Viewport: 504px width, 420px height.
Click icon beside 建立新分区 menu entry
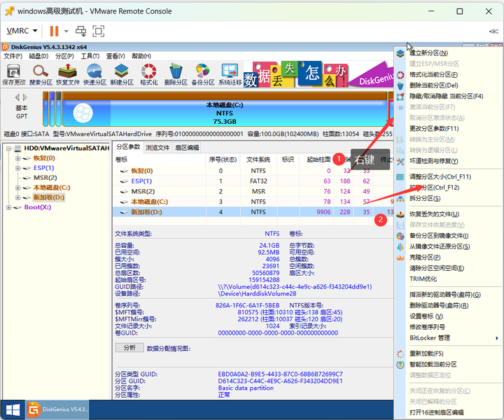[x=400, y=53]
